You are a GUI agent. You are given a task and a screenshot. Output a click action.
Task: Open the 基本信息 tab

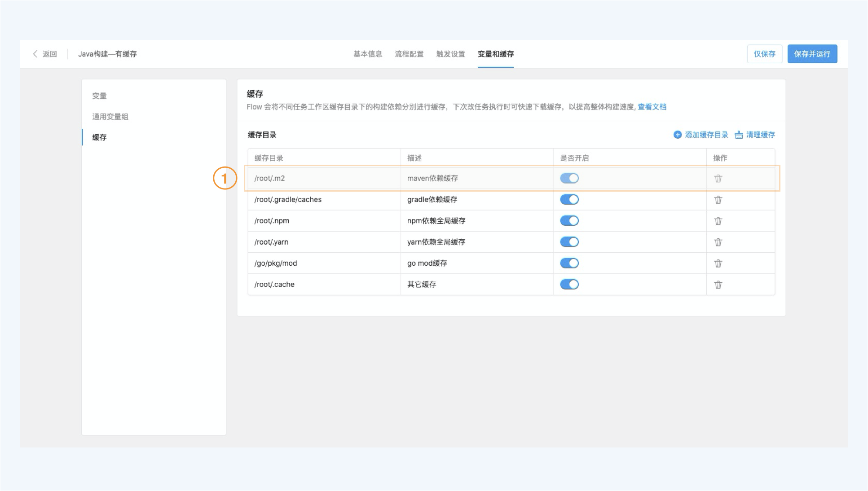(367, 54)
